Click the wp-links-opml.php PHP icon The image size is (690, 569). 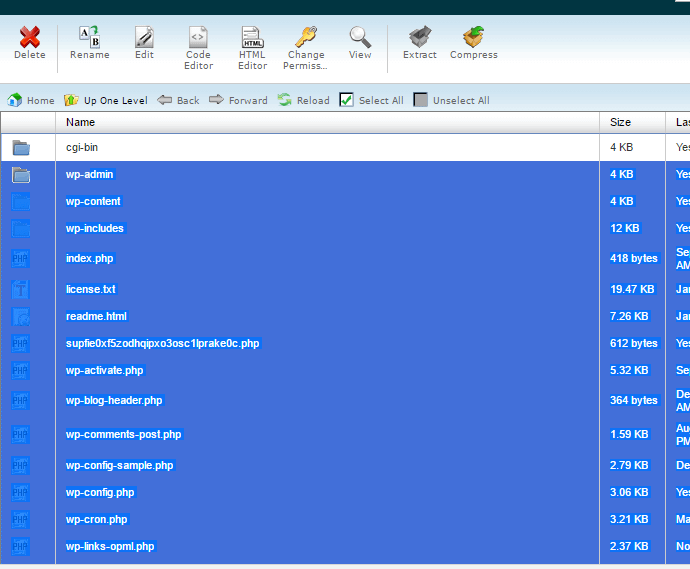tap(21, 547)
